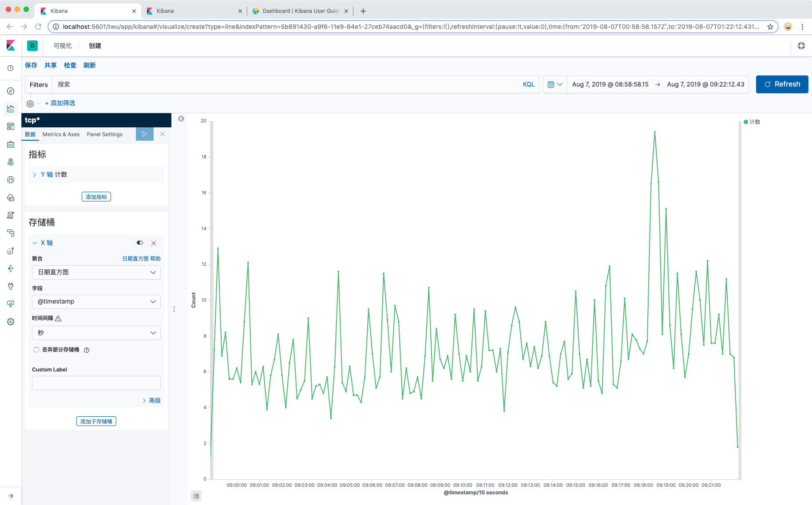Open a new browser tab
812x505 pixels.
(x=363, y=11)
